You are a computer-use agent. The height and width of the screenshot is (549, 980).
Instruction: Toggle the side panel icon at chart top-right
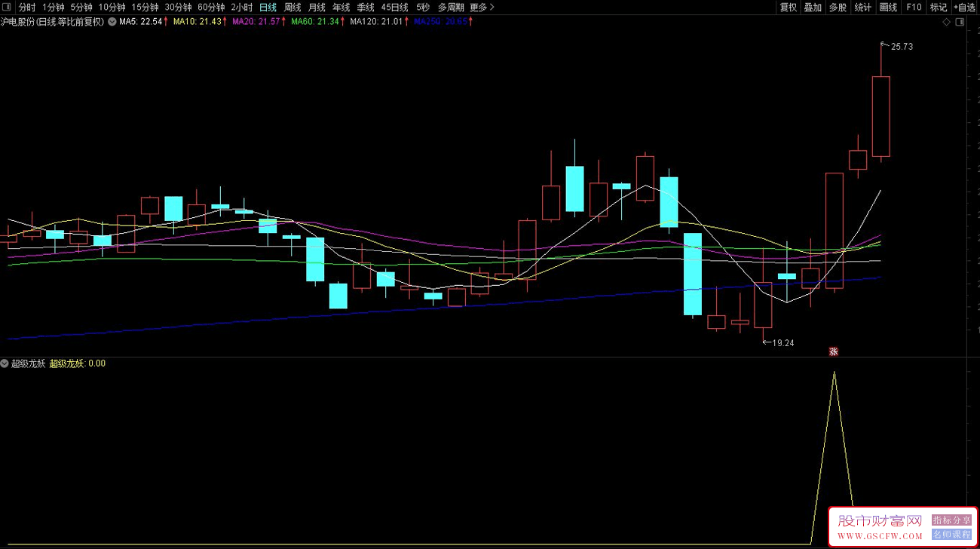960,22
